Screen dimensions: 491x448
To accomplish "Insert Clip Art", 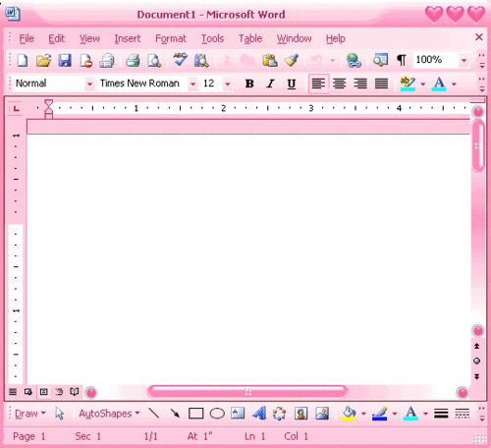I will pos(300,414).
